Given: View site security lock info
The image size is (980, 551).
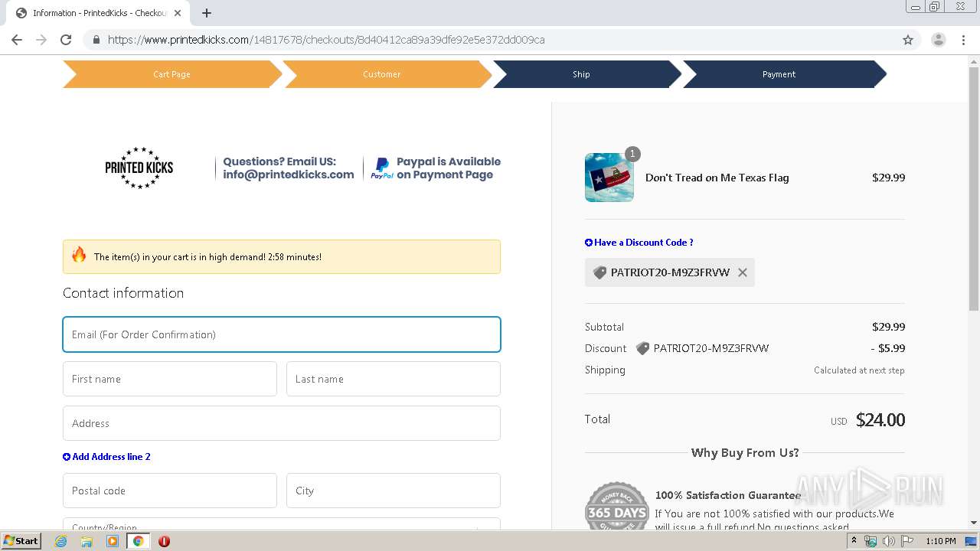Looking at the screenshot, I should 96,40.
